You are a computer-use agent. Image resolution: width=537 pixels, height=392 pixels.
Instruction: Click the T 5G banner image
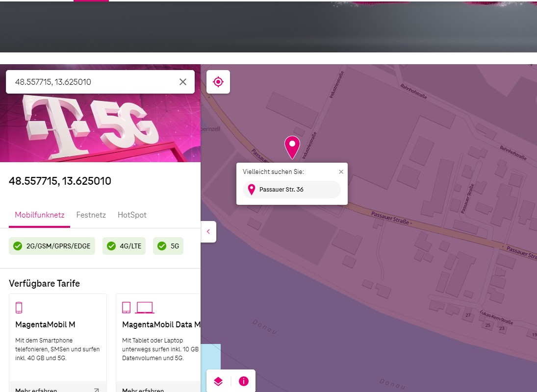point(100,127)
